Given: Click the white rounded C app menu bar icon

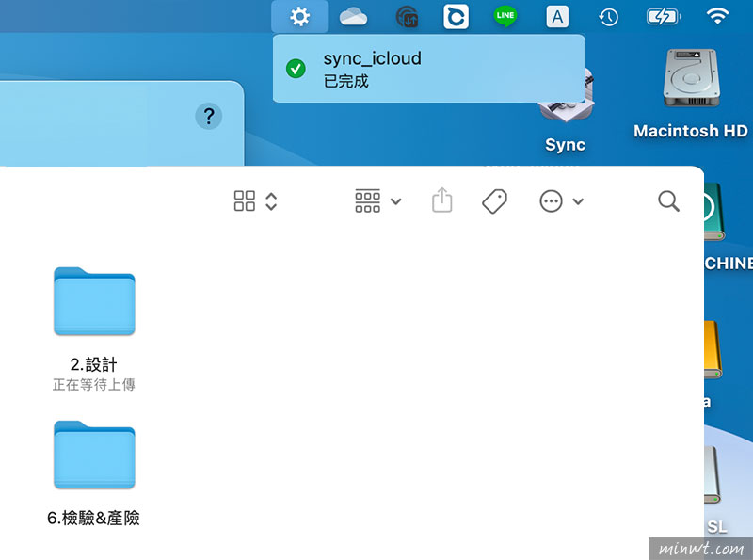Looking at the screenshot, I should tap(456, 17).
